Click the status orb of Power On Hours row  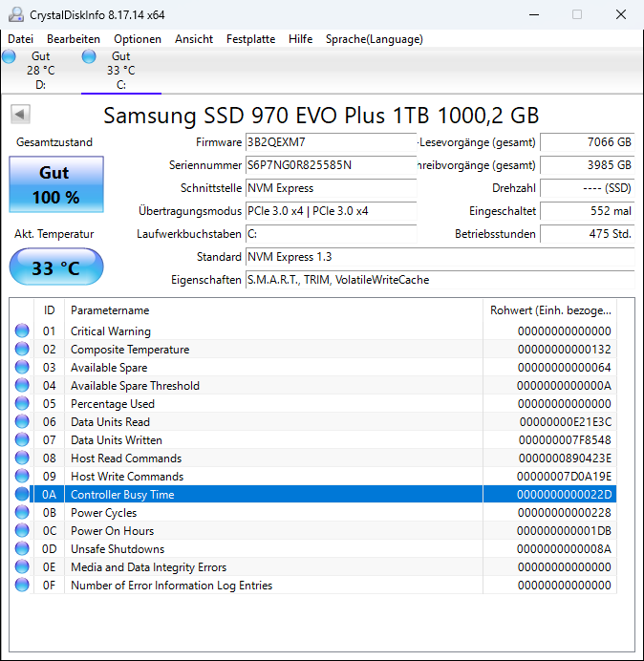click(x=22, y=530)
